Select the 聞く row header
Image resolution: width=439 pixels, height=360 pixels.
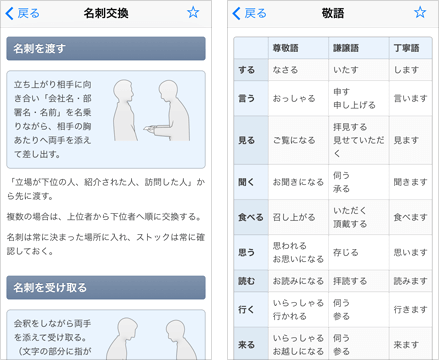[x=251, y=182]
